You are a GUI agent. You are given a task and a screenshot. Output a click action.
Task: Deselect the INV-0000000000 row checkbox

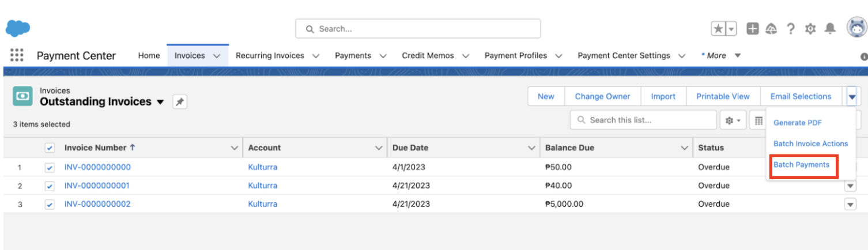point(50,168)
